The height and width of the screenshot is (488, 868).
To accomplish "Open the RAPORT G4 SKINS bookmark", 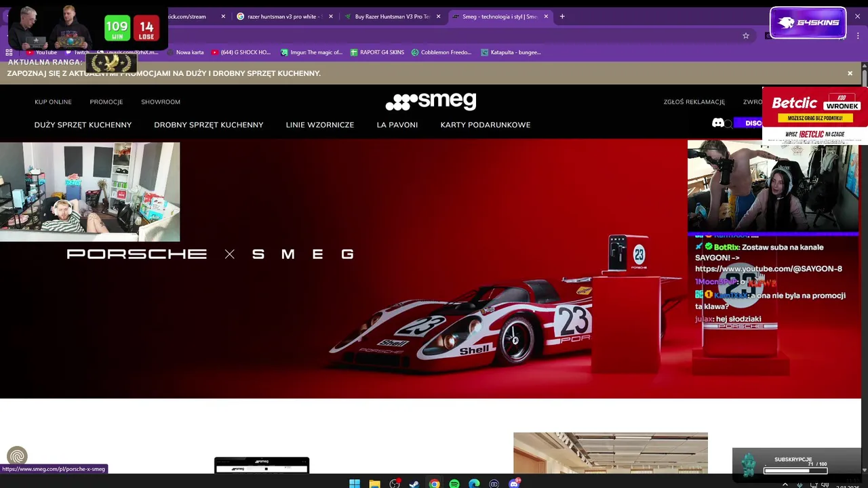I will [x=378, y=52].
